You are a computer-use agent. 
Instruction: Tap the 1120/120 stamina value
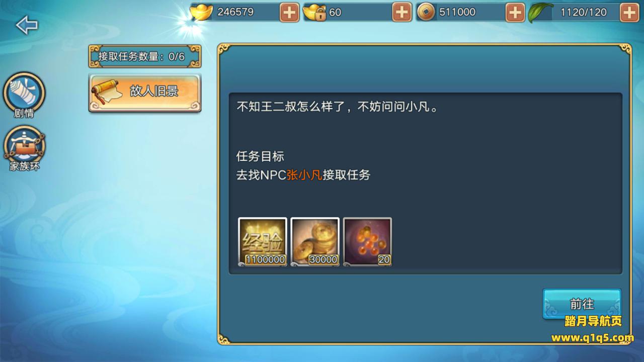click(584, 12)
